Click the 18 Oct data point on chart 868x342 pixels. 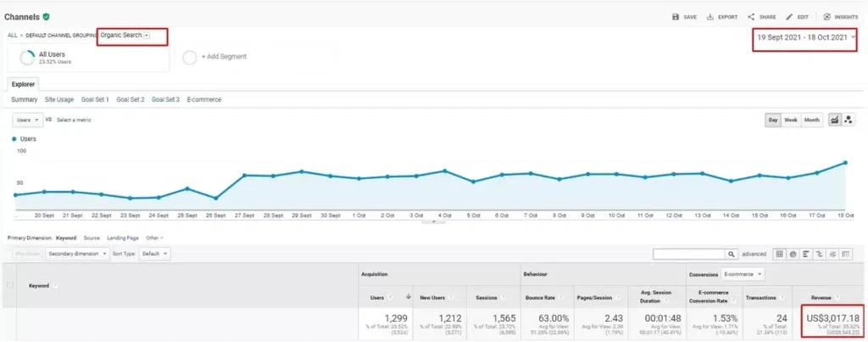coord(845,162)
